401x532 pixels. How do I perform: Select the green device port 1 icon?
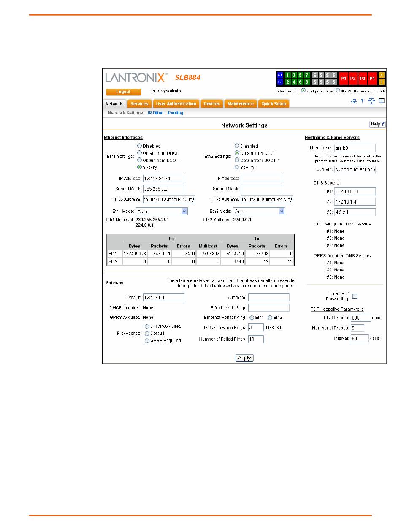pyautogui.click(x=288, y=75)
